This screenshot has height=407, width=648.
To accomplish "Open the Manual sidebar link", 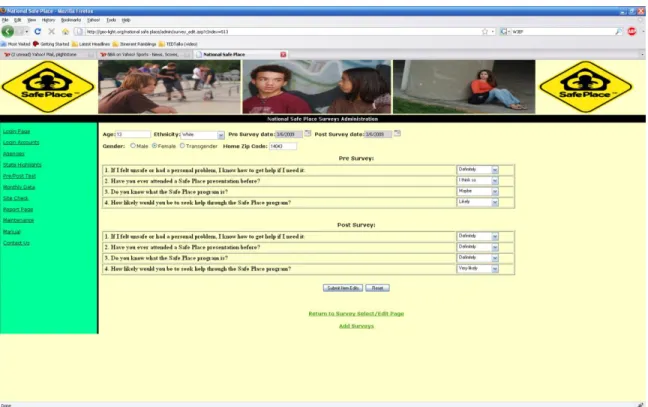I will click(12, 232).
